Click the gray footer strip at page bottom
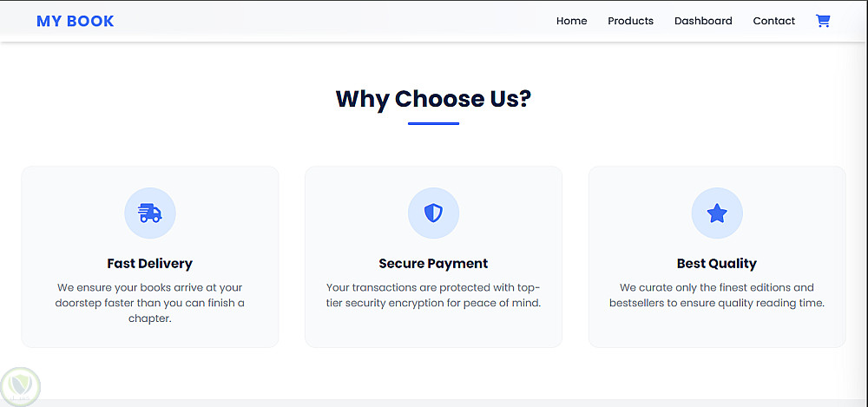The height and width of the screenshot is (407, 868). point(434,403)
